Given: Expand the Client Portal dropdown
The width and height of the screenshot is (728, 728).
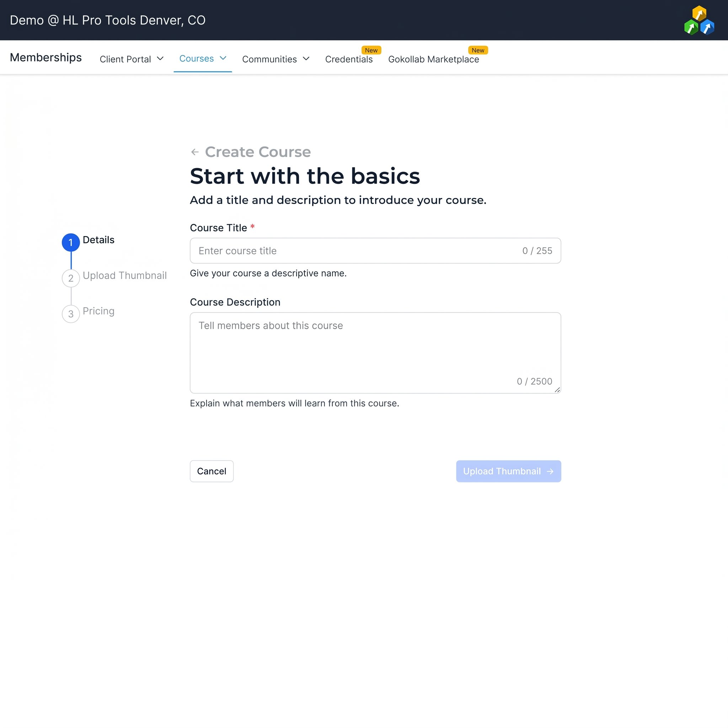Looking at the screenshot, I should [132, 59].
